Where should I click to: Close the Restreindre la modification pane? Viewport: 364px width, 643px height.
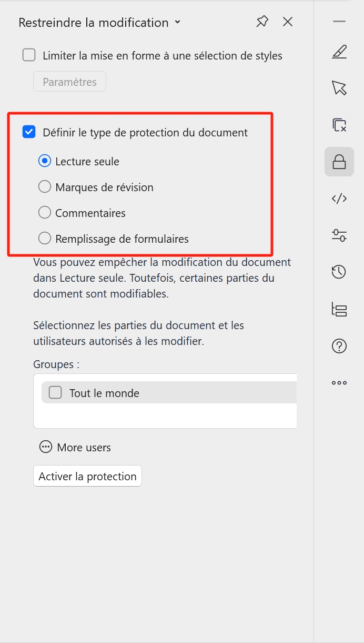click(x=288, y=22)
